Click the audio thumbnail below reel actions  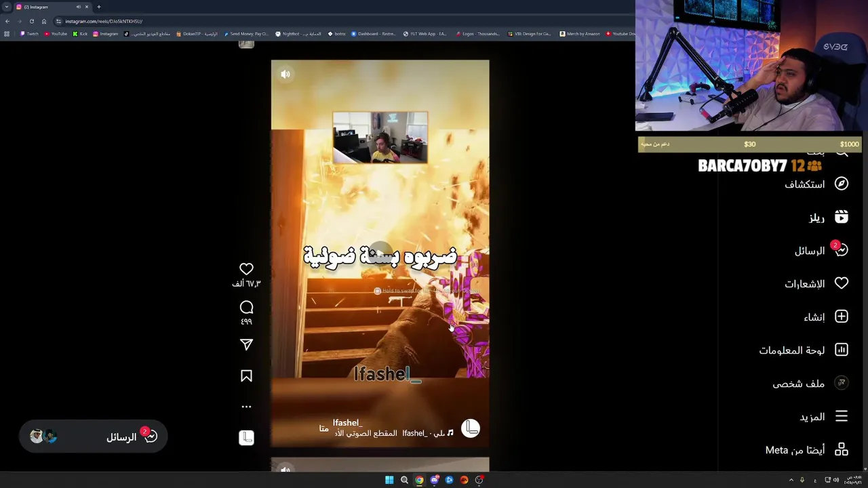pos(246,438)
